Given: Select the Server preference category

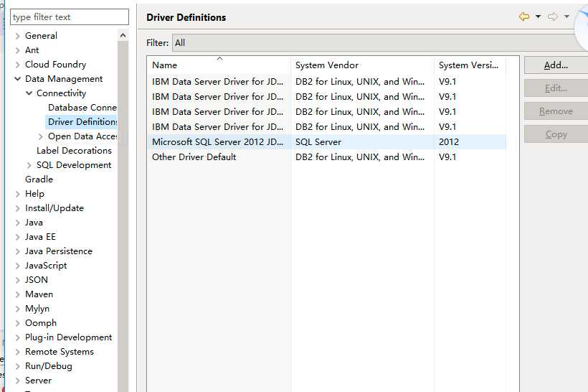Looking at the screenshot, I should (x=38, y=381).
